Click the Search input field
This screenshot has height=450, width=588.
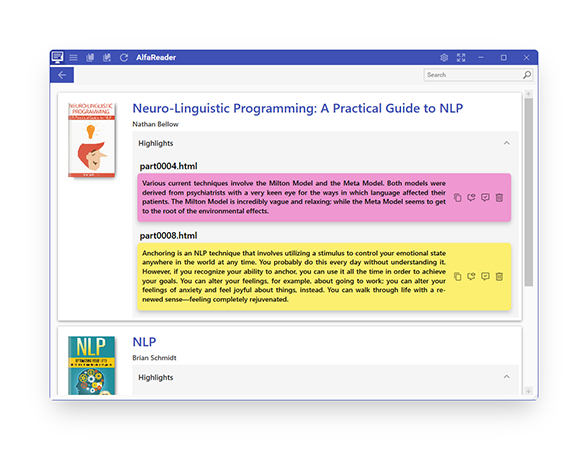[x=473, y=75]
